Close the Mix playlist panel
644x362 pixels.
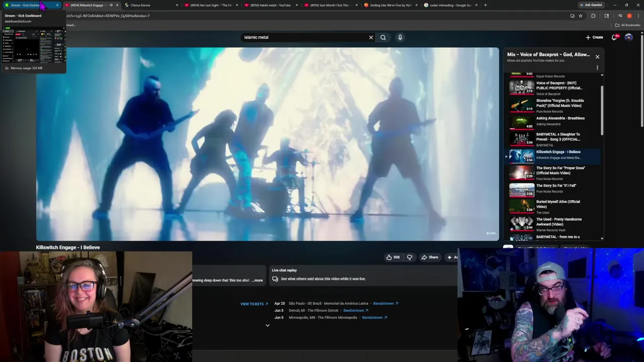[x=597, y=57]
